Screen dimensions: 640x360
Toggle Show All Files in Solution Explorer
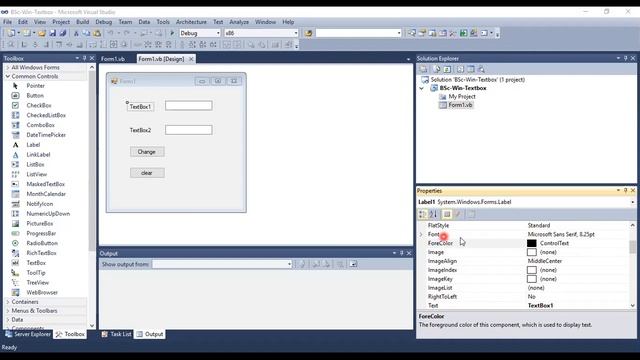(437, 69)
